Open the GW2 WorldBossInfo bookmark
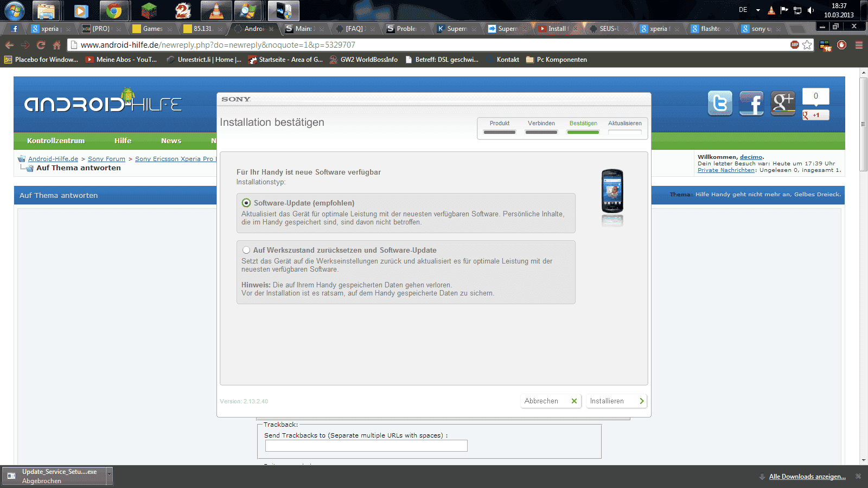The height and width of the screenshot is (488, 868). point(363,60)
